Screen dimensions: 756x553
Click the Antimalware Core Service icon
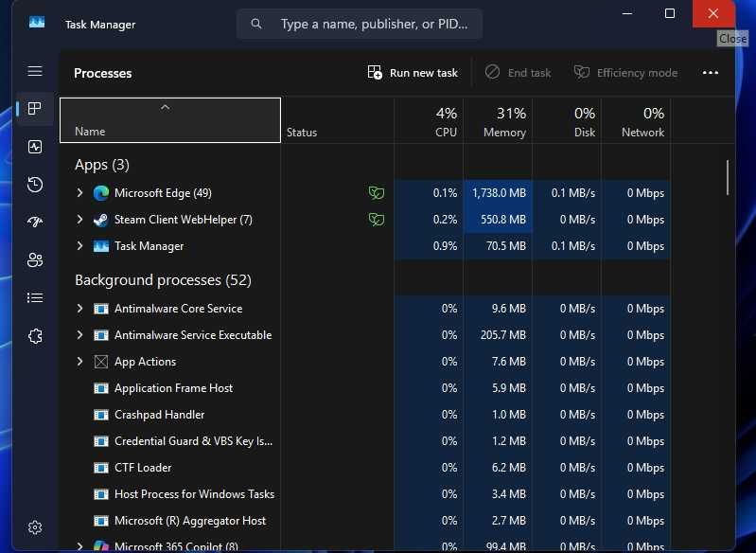(100, 309)
